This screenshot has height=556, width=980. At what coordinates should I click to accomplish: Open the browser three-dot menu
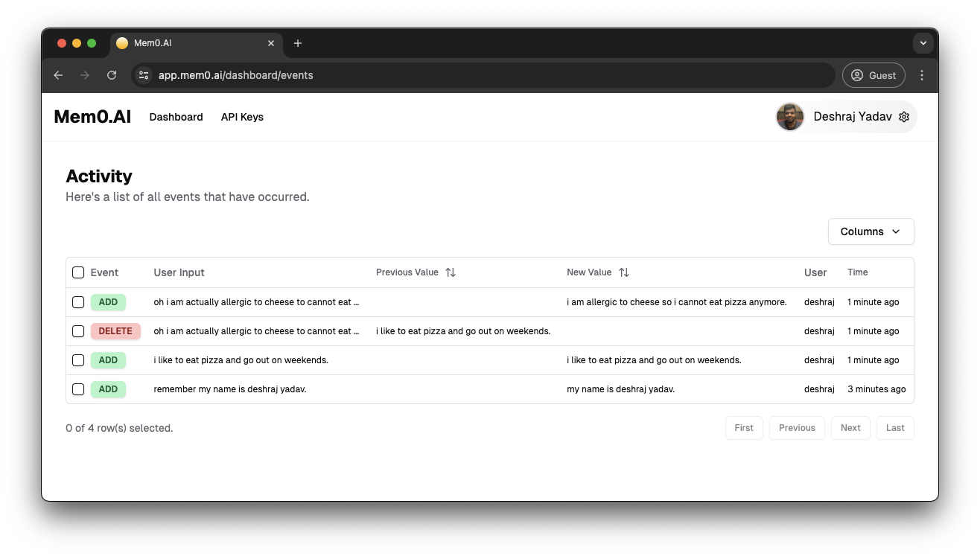[922, 75]
